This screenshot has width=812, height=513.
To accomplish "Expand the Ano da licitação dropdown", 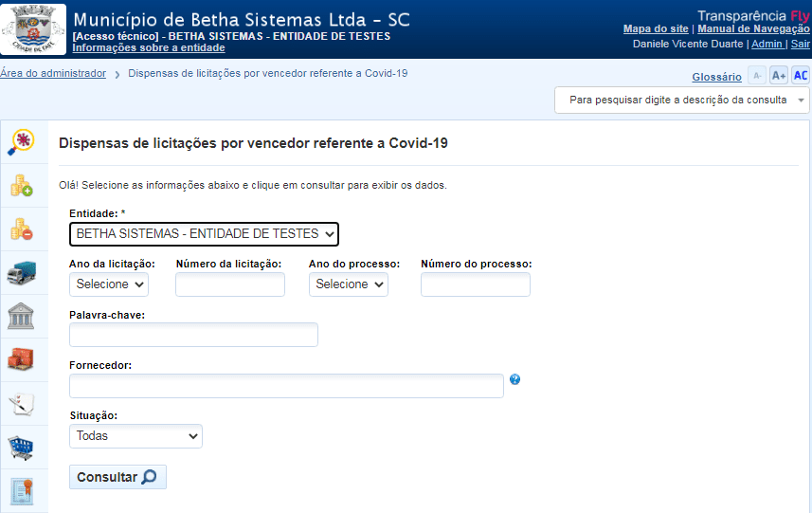I will click(109, 284).
